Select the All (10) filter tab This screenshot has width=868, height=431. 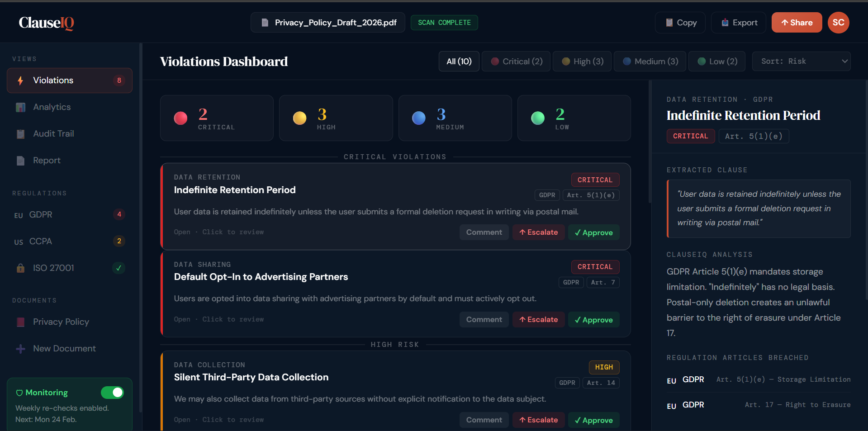[x=459, y=62]
